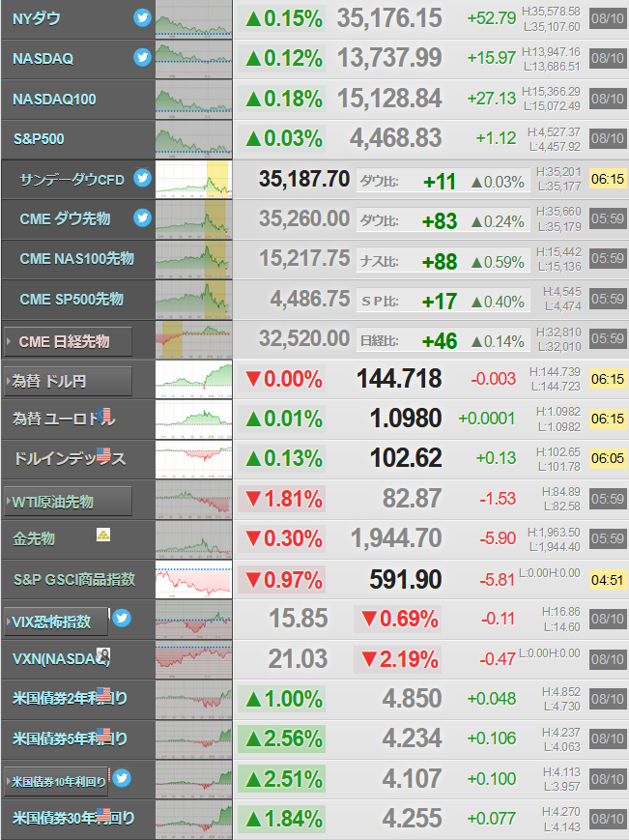629x840 pixels.
Task: Open the S&P500 index label
Action: tap(39, 139)
